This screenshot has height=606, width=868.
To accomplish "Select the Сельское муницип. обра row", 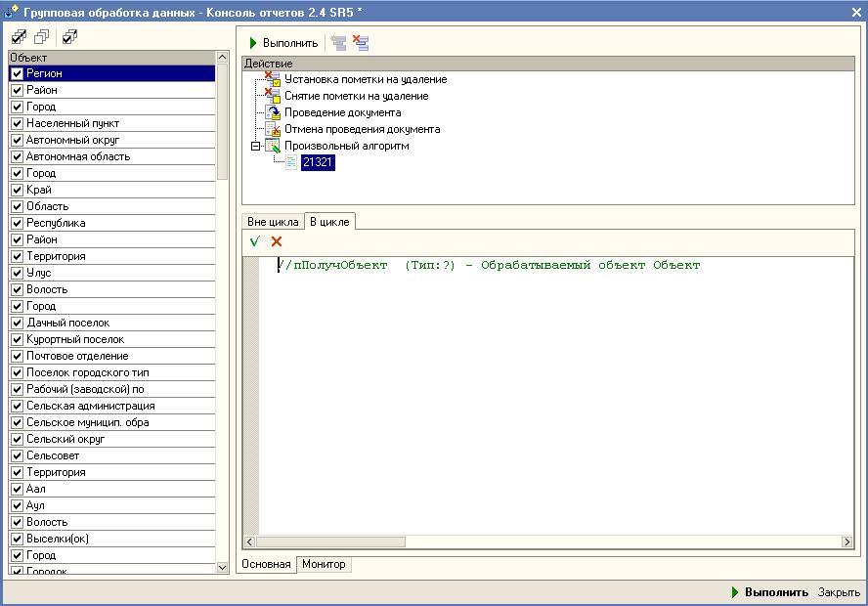I will pos(112,422).
